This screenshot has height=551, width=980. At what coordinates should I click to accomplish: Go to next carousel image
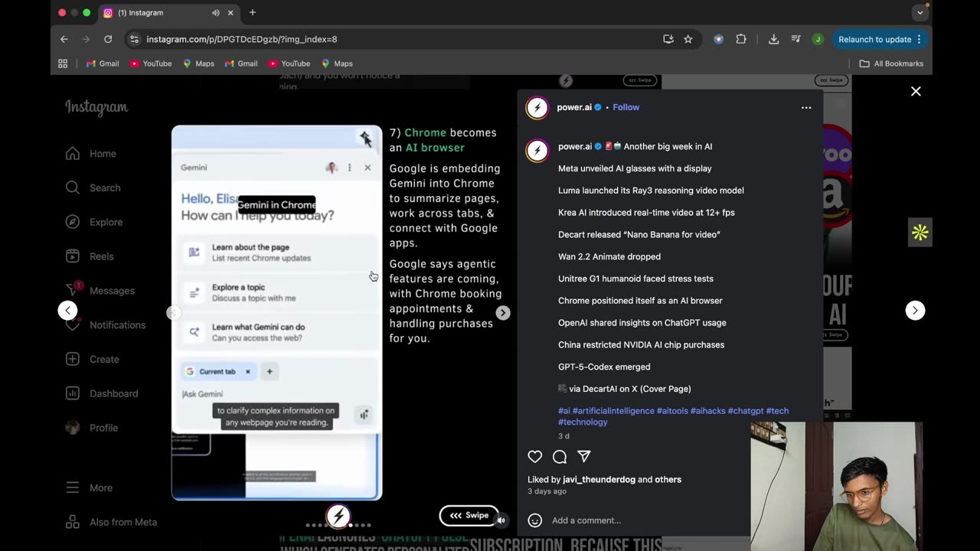(503, 312)
